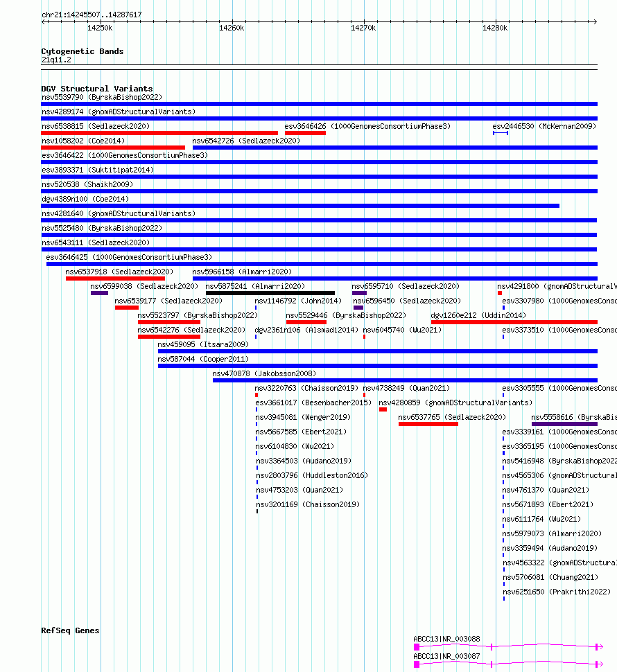Open nsv6104830 (Wu2021) label
617x672 pixels.
(295, 447)
